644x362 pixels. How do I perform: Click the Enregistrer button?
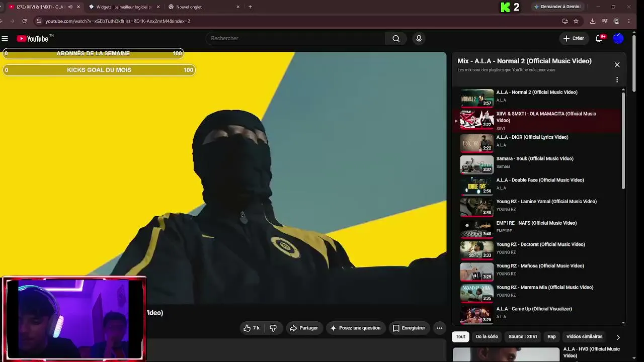pos(409,328)
